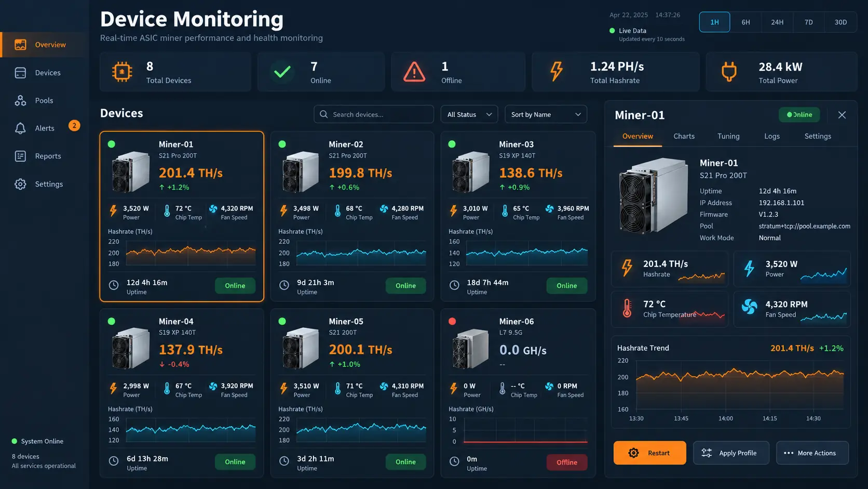Click Miner-05 card title
868x489 pixels.
346,322
